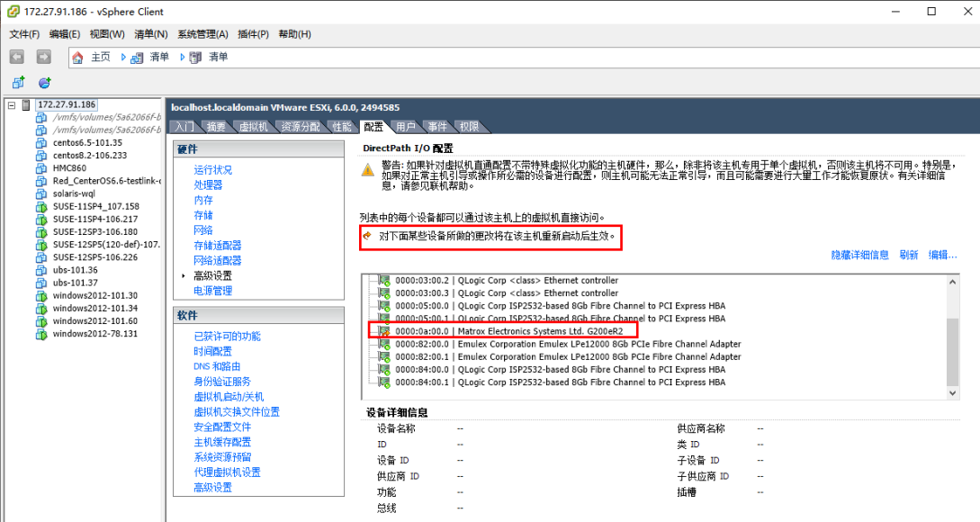Open the 运行状况 hardware link

tap(212, 170)
